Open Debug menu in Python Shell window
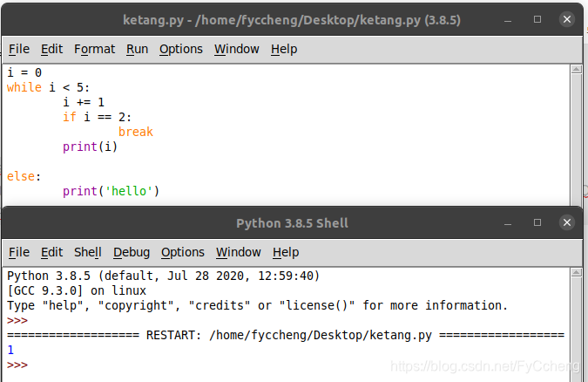The image size is (588, 382). tap(132, 252)
